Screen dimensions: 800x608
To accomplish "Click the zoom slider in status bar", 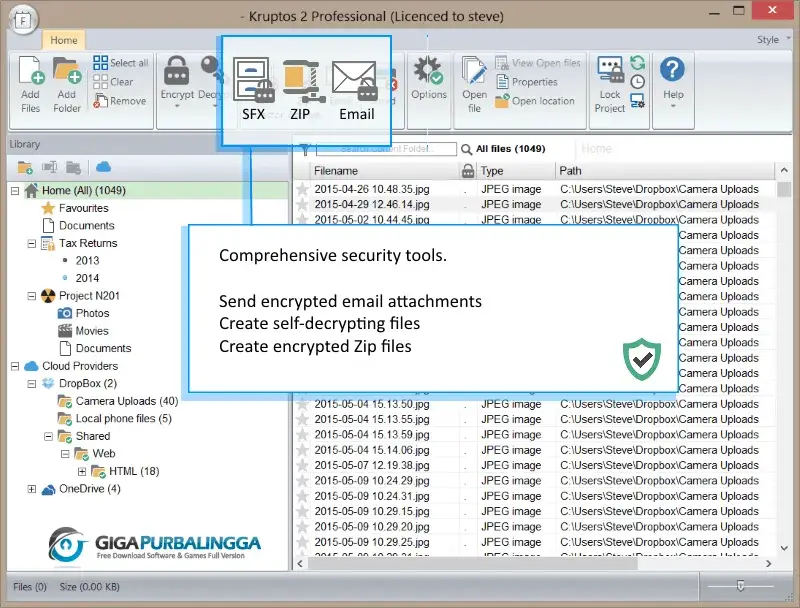I will tap(740, 587).
